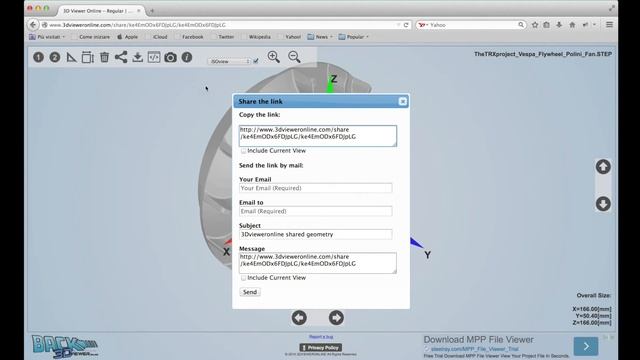Bookmark page with star icon
The width and height of the screenshot is (640, 360).
535,25
